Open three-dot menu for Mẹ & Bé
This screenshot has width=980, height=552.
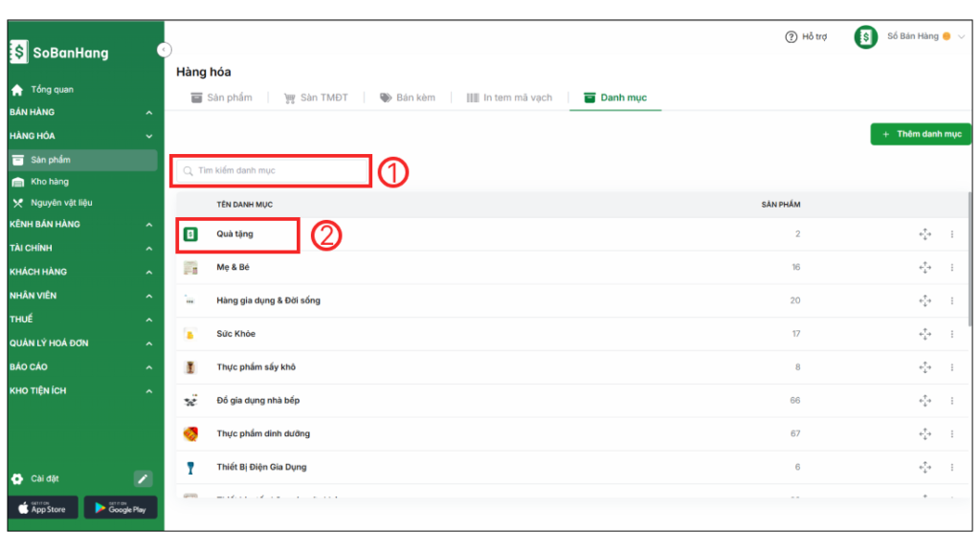[x=951, y=268]
